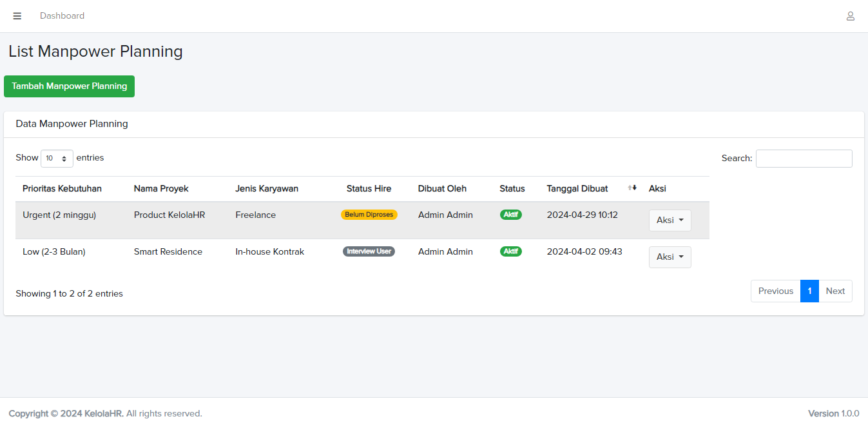The width and height of the screenshot is (868, 430).
Task: Go to the Previous page
Action: [x=775, y=291]
